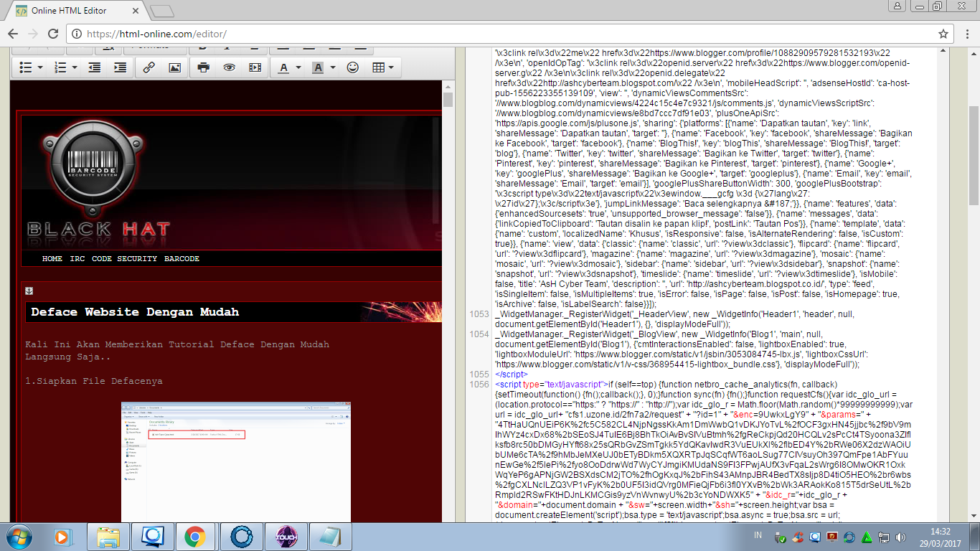The image size is (980, 551).
Task: Click the Documents library screenshot in the post
Action: pyautogui.click(x=236, y=462)
